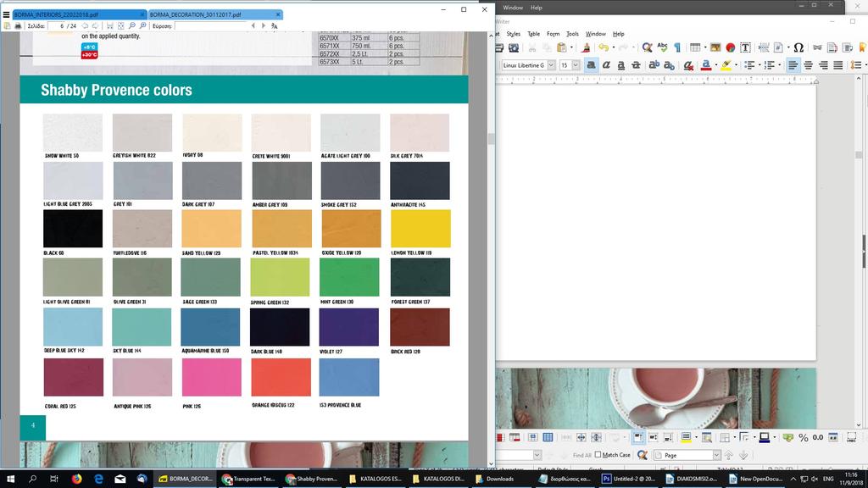
Task: Toggle formatting marks pilcrow icon
Action: [677, 48]
